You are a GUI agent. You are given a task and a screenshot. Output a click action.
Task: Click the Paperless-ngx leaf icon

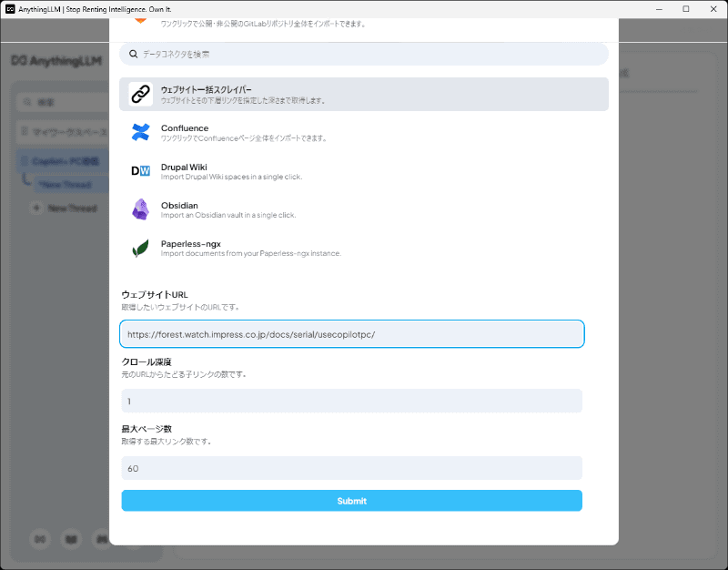[x=141, y=248]
